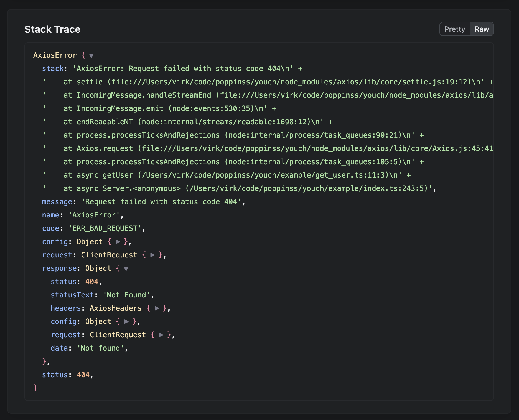Click the final top-level status 404 value

click(x=83, y=375)
